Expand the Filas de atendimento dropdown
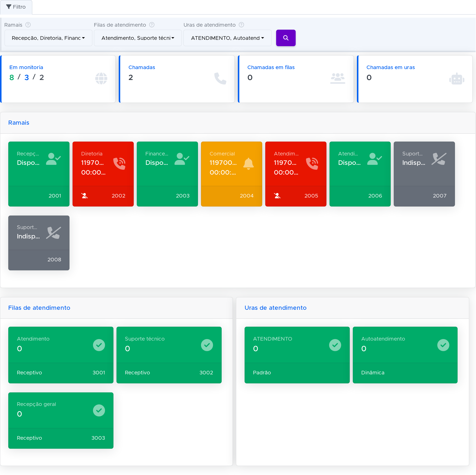Viewport: 476px width, 475px height. tap(138, 38)
